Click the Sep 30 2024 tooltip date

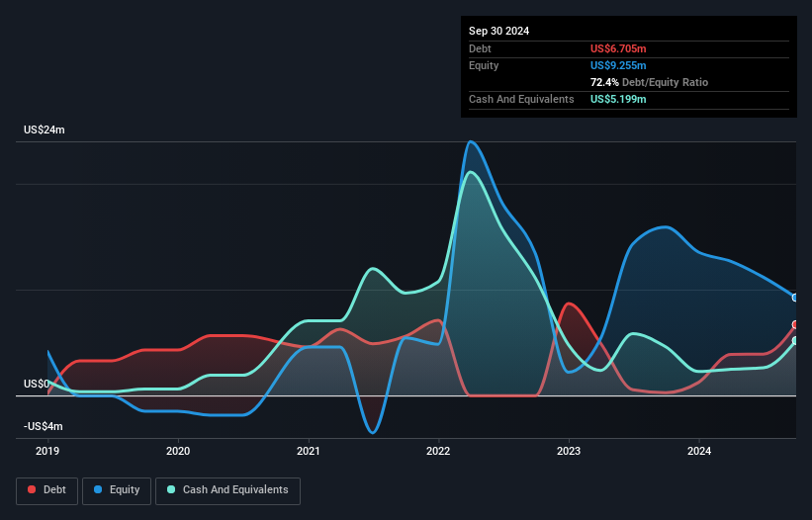click(x=498, y=31)
